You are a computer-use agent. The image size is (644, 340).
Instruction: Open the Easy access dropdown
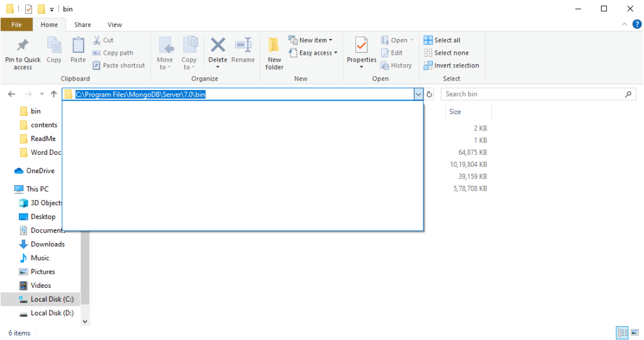pyautogui.click(x=313, y=53)
